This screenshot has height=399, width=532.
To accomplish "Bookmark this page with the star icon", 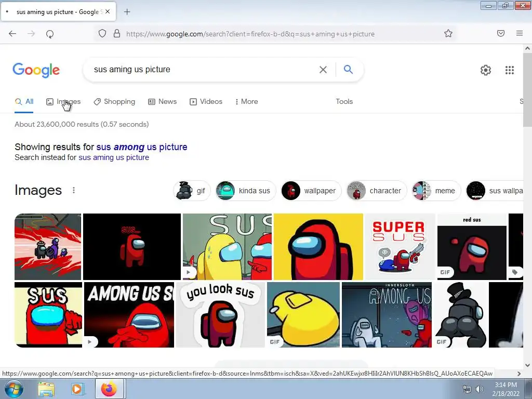I will click(448, 34).
